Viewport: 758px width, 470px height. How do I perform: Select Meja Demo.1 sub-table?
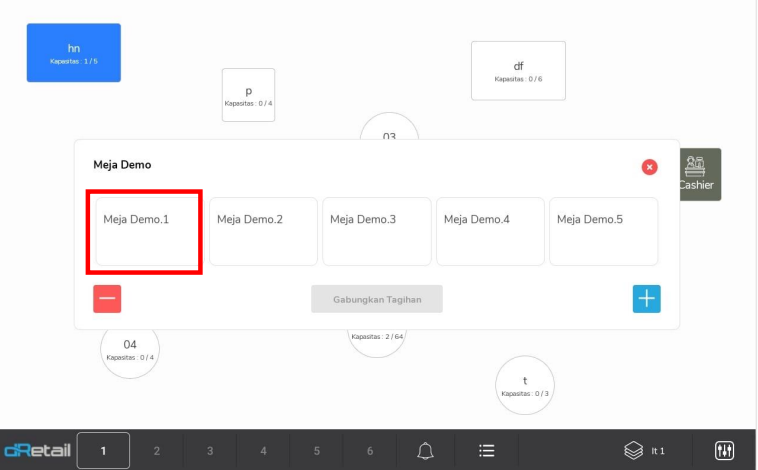144,231
